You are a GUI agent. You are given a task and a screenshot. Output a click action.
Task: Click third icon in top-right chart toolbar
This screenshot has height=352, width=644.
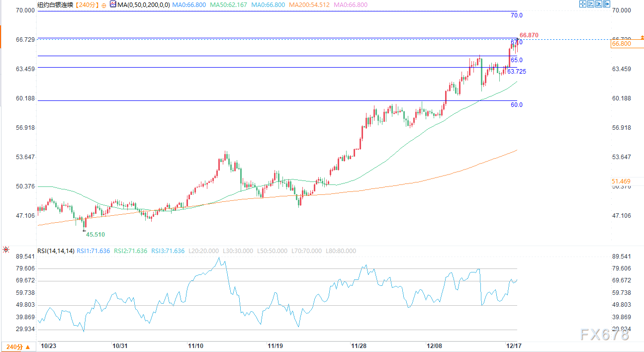[x=598, y=4]
